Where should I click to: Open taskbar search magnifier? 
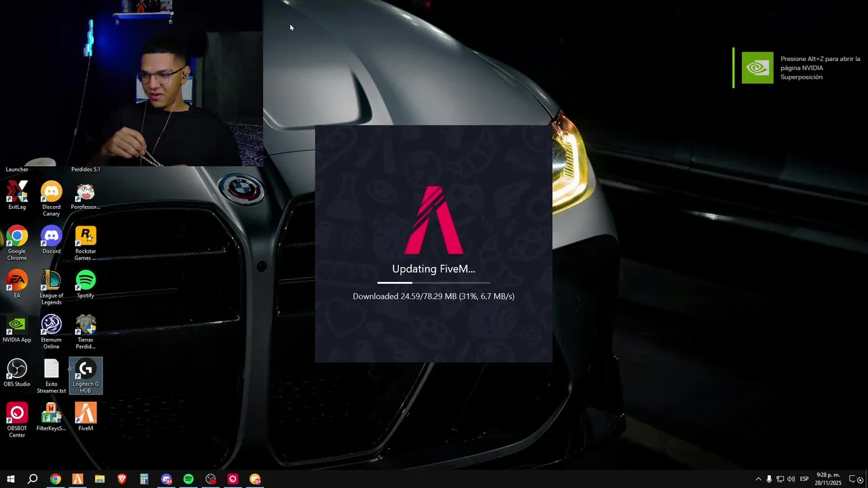33,479
